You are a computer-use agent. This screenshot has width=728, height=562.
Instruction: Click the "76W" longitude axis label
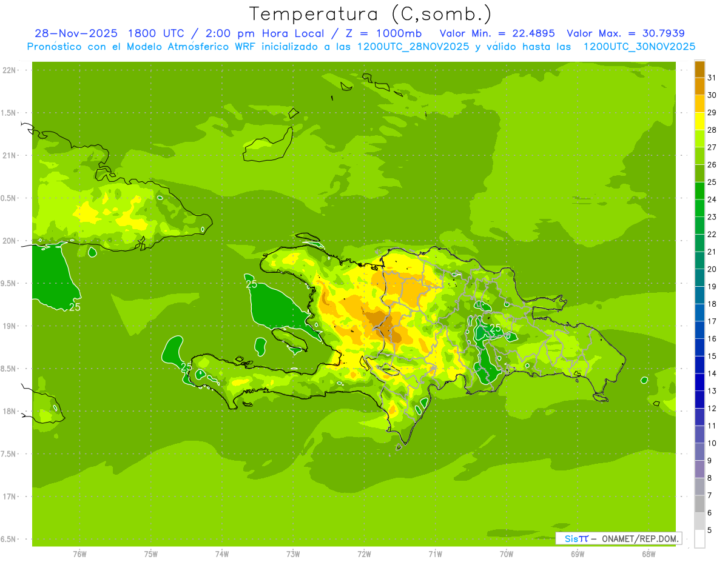(79, 554)
